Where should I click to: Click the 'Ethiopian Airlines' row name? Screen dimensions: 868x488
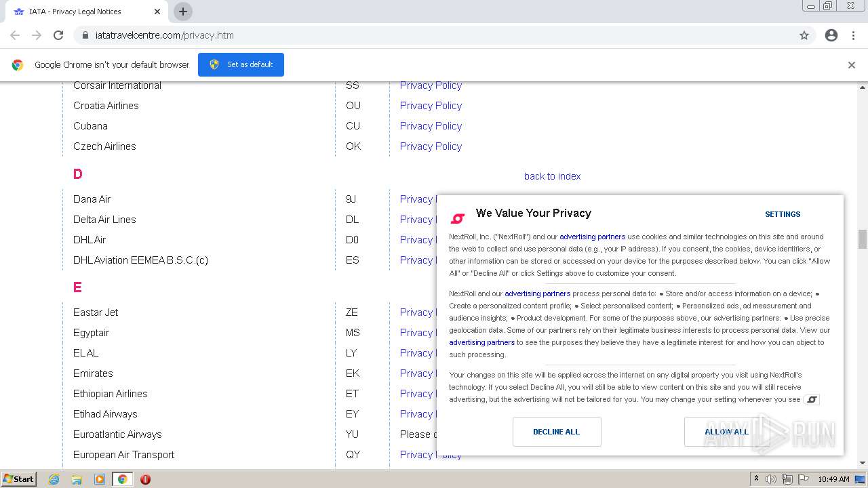click(x=110, y=394)
